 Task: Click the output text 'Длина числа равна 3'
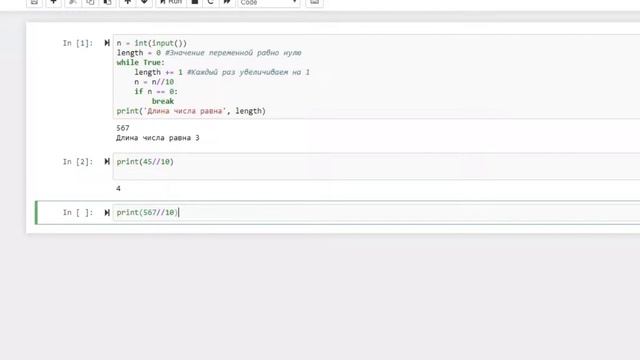coord(158,138)
